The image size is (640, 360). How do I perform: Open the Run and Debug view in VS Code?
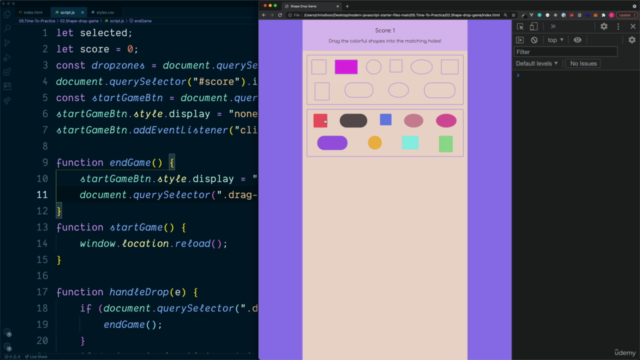7,58
